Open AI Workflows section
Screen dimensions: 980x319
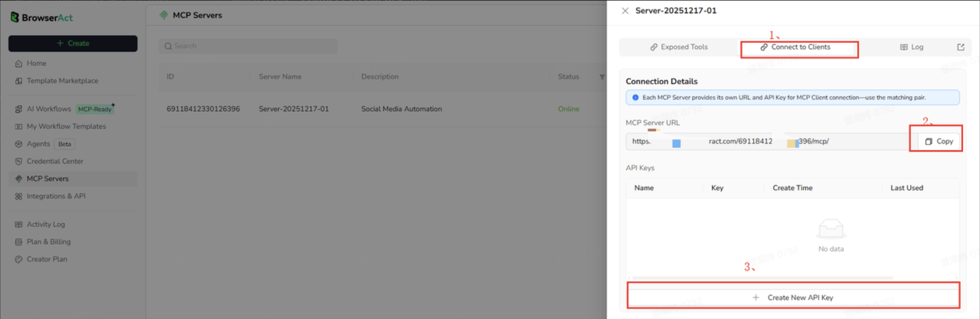pos(49,109)
